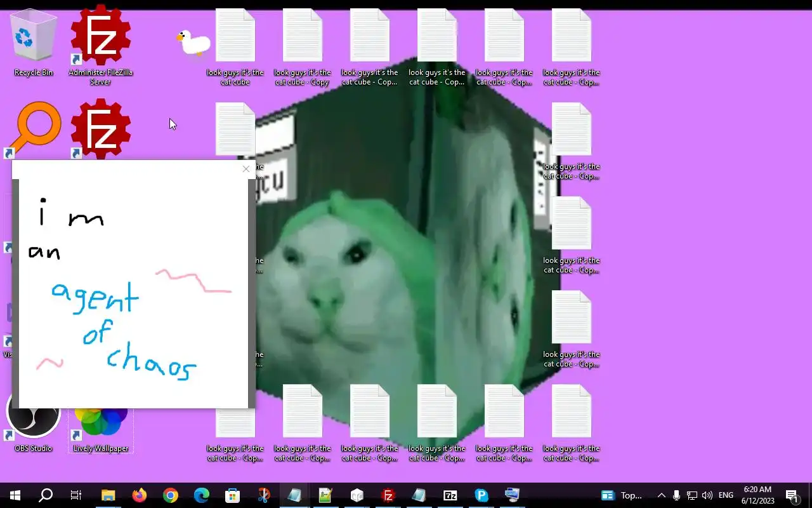Open Microsoft Store from the taskbar
The width and height of the screenshot is (812, 508).
tap(232, 495)
